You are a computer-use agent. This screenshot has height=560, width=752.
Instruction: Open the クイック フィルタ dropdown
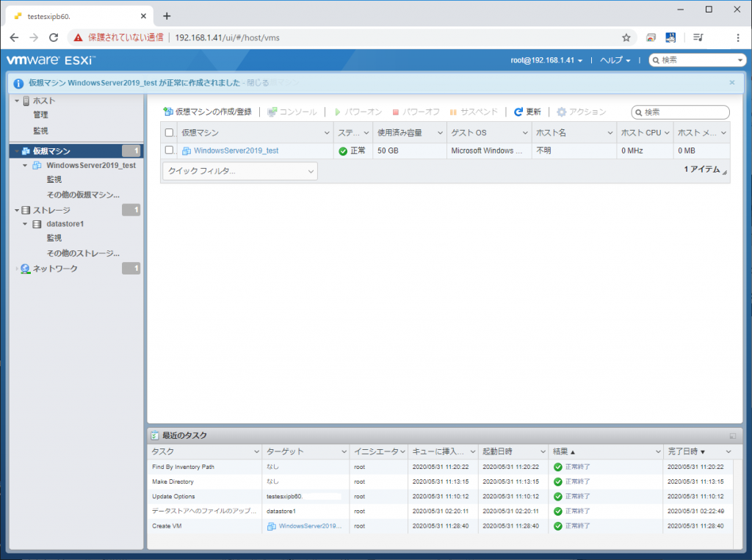240,171
